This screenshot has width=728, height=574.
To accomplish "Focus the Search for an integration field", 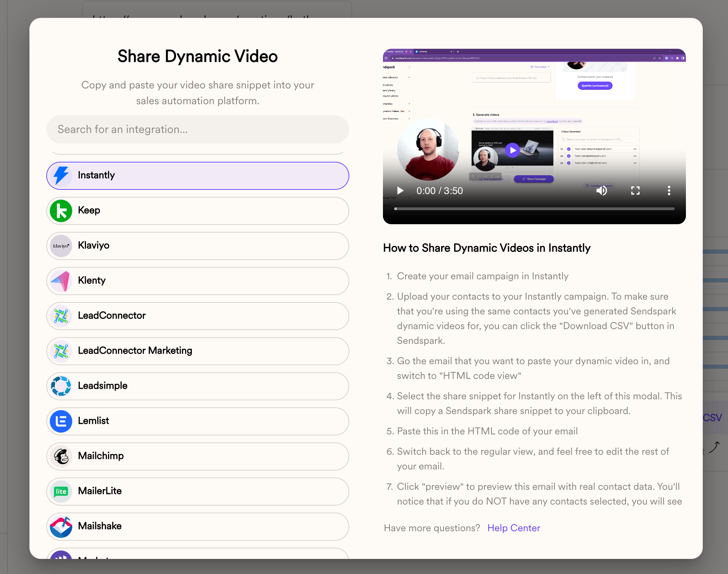I will point(198,129).
